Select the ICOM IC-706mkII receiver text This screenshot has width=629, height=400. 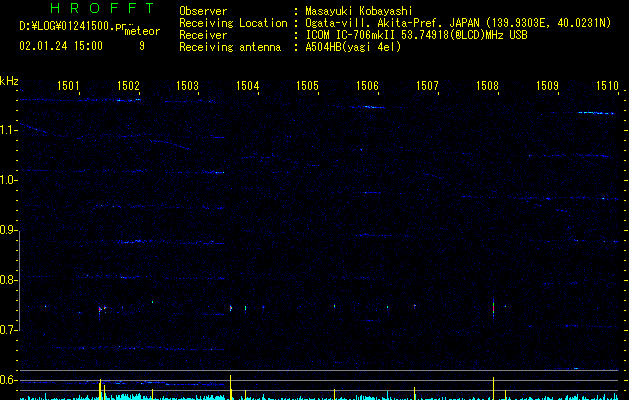click(416, 35)
